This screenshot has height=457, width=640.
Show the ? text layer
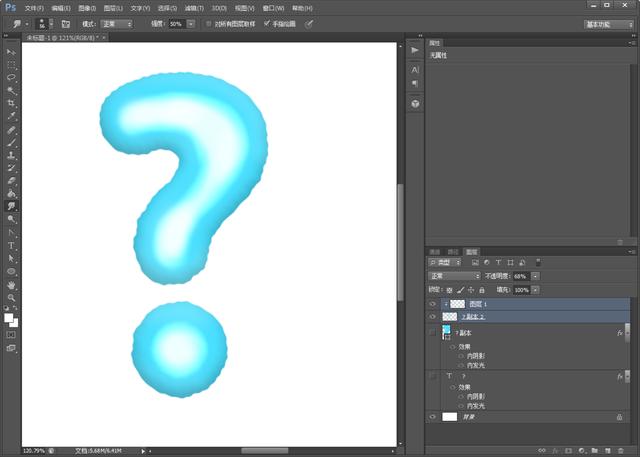pos(432,376)
